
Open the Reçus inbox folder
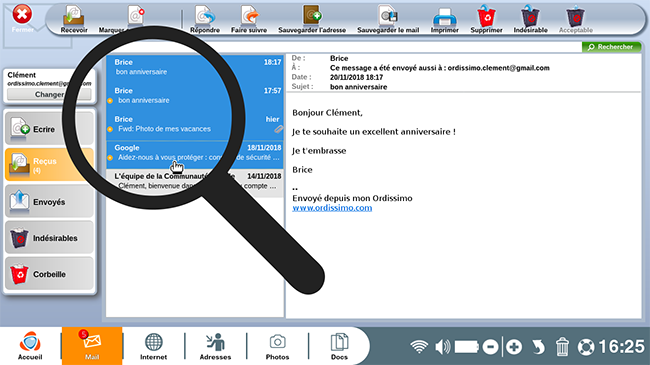[49, 165]
